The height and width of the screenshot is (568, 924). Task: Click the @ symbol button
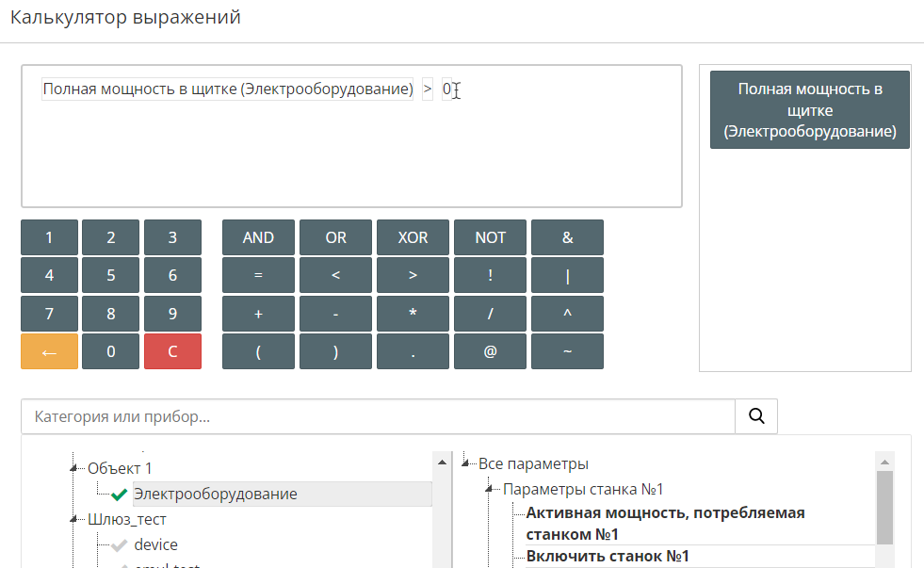click(x=490, y=351)
